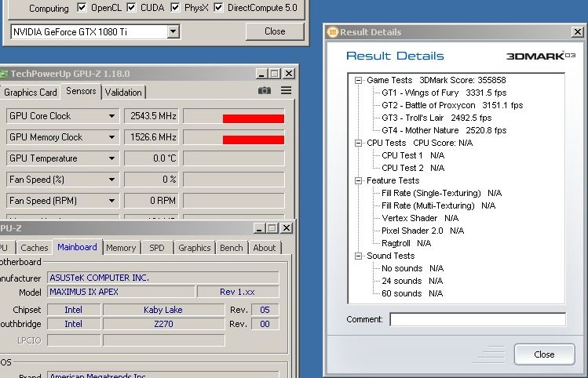Collapse the Sound Tests tree node
588x378 pixels.
(359, 256)
